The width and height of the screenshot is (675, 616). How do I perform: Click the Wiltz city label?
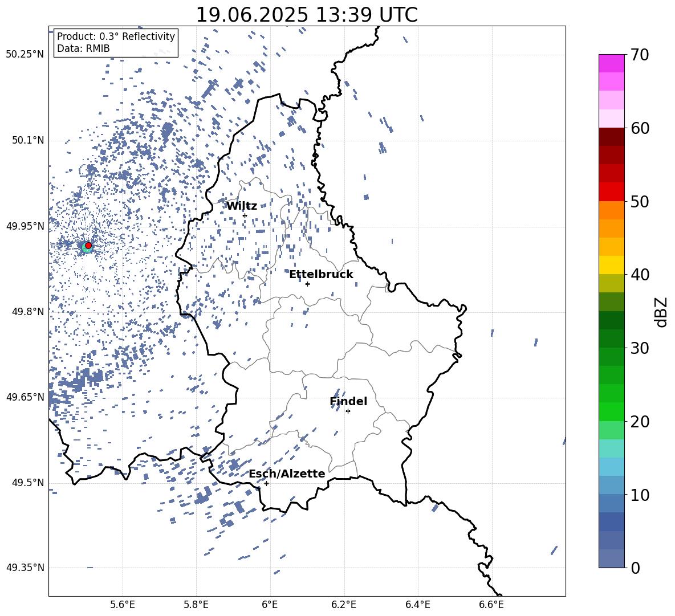242,206
